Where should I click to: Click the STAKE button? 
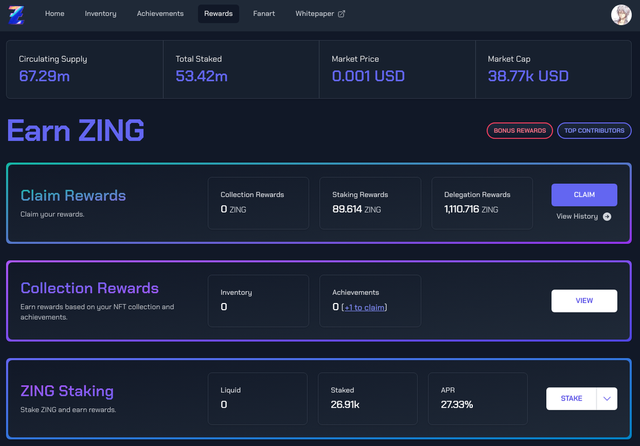tap(571, 399)
